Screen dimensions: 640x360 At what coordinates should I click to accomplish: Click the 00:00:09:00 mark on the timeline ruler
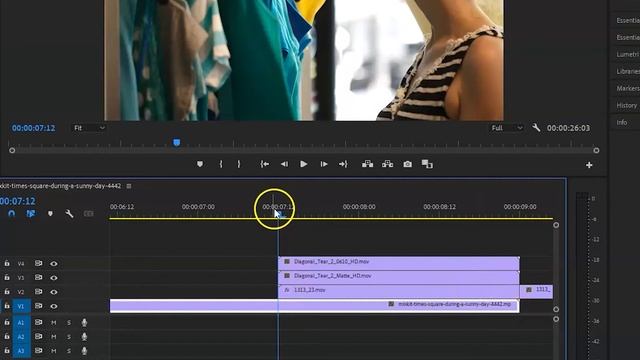click(x=520, y=207)
